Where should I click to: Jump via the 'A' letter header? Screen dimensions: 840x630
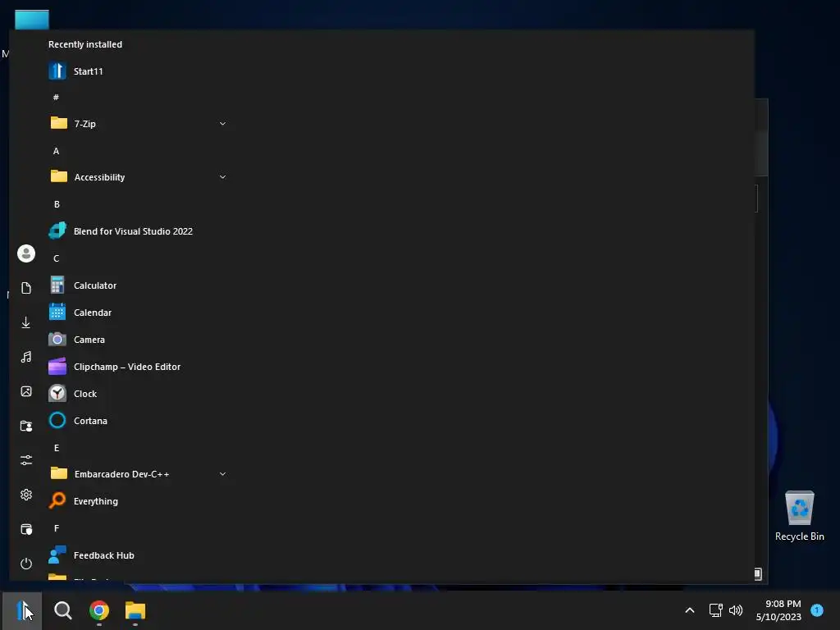(x=56, y=151)
